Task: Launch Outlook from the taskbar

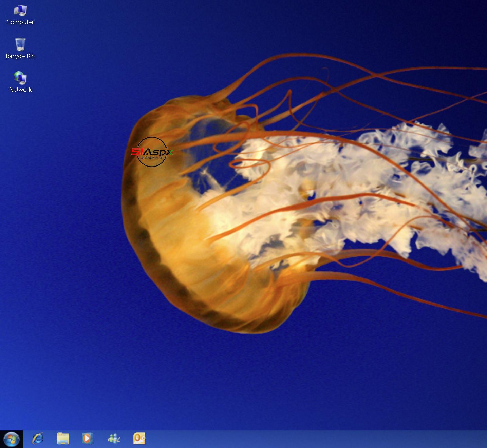Action: coord(139,439)
